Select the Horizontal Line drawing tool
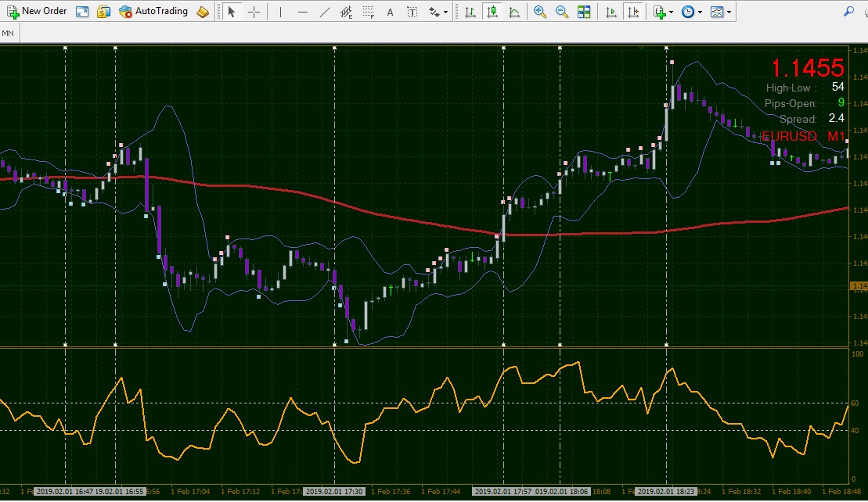The image size is (868, 502). [x=303, y=11]
